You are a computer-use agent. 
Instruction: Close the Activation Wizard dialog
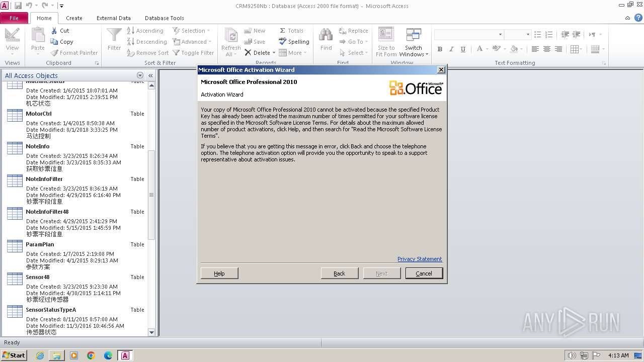pyautogui.click(x=441, y=70)
